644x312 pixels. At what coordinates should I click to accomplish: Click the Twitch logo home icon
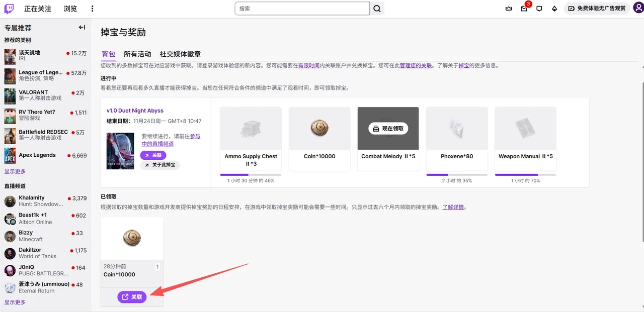[x=9, y=9]
